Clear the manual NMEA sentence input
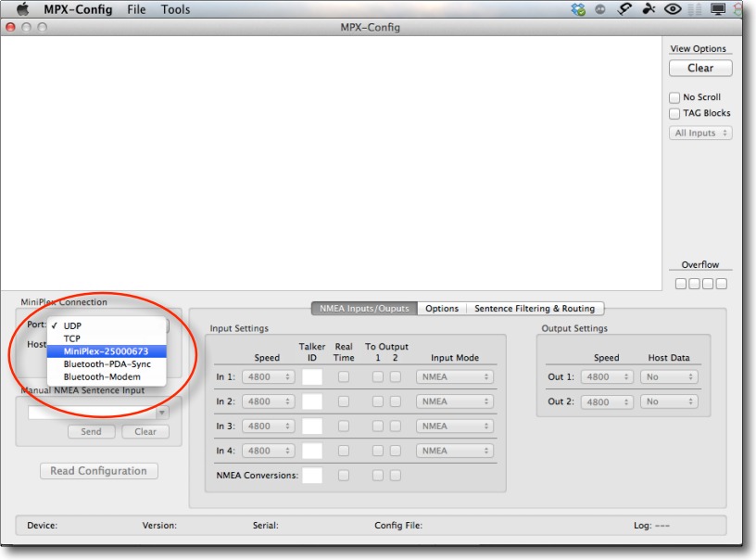 pos(145,432)
